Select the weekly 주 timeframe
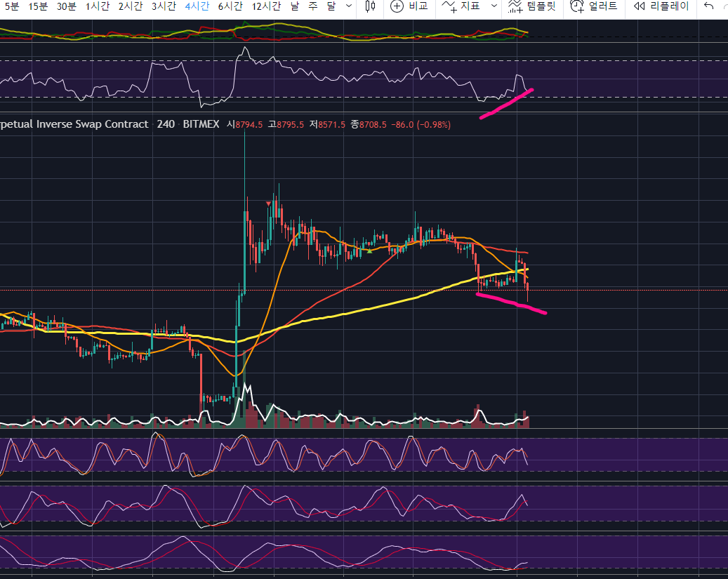This screenshot has width=728, height=579. pyautogui.click(x=313, y=6)
